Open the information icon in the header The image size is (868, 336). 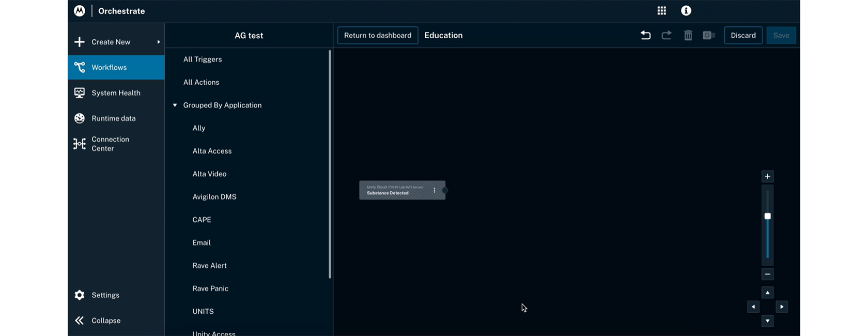click(686, 11)
